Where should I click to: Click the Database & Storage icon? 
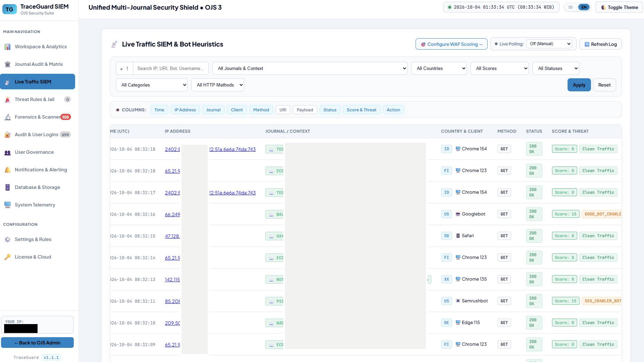click(8, 188)
